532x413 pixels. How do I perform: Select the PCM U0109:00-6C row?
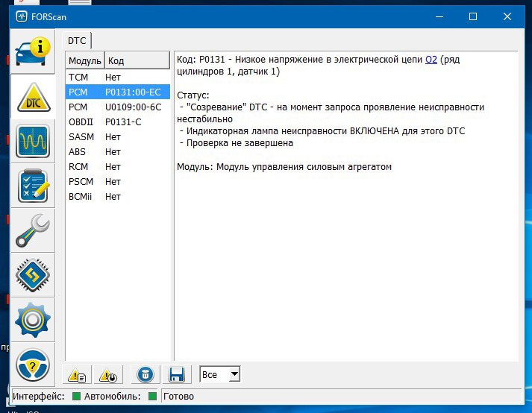coord(118,107)
